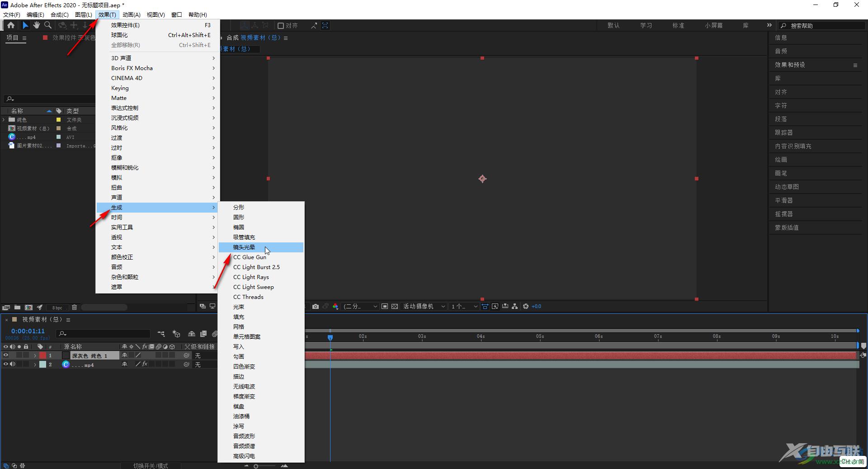Click the 8 bpc color depth button
Screen dimensions: 868x469
click(57, 308)
